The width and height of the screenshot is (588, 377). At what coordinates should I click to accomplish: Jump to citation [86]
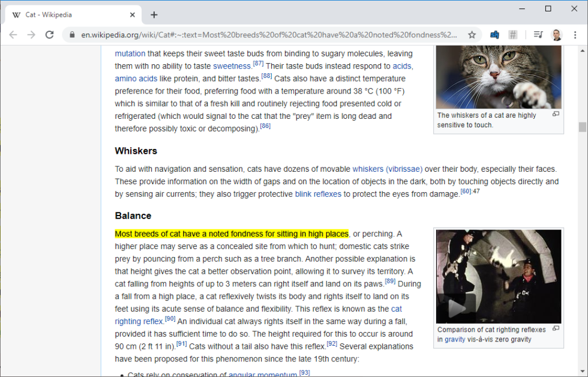pyautogui.click(x=265, y=125)
